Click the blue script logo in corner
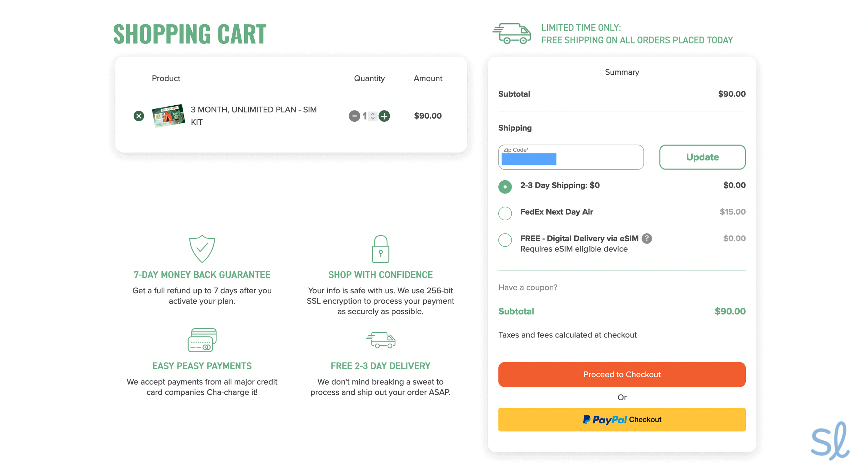Viewport: 868px width, 476px height. tap(830, 441)
